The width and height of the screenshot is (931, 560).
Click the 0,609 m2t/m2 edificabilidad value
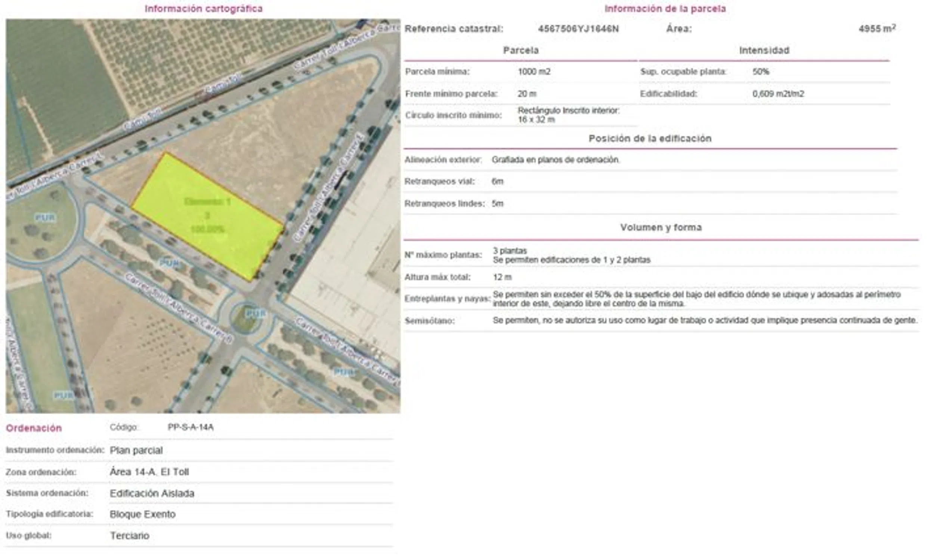pyautogui.click(x=778, y=94)
